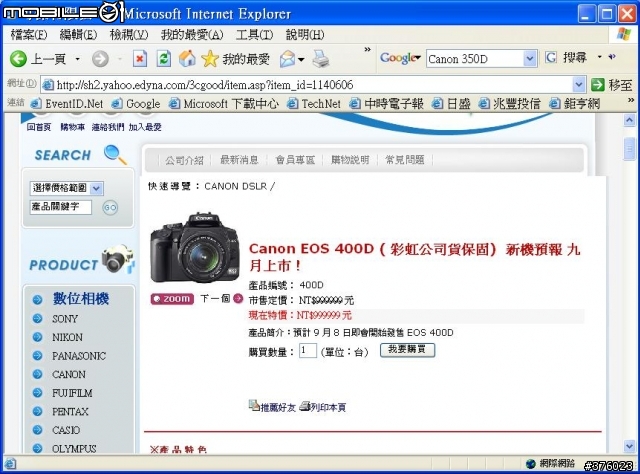Click the Google search field with Canon 350D
The height and width of the screenshot is (474, 640).
[476, 59]
